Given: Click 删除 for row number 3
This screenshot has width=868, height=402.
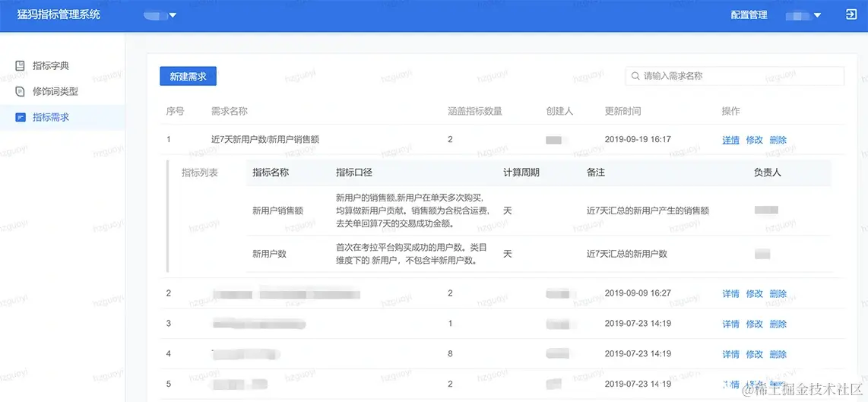Looking at the screenshot, I should tap(778, 324).
